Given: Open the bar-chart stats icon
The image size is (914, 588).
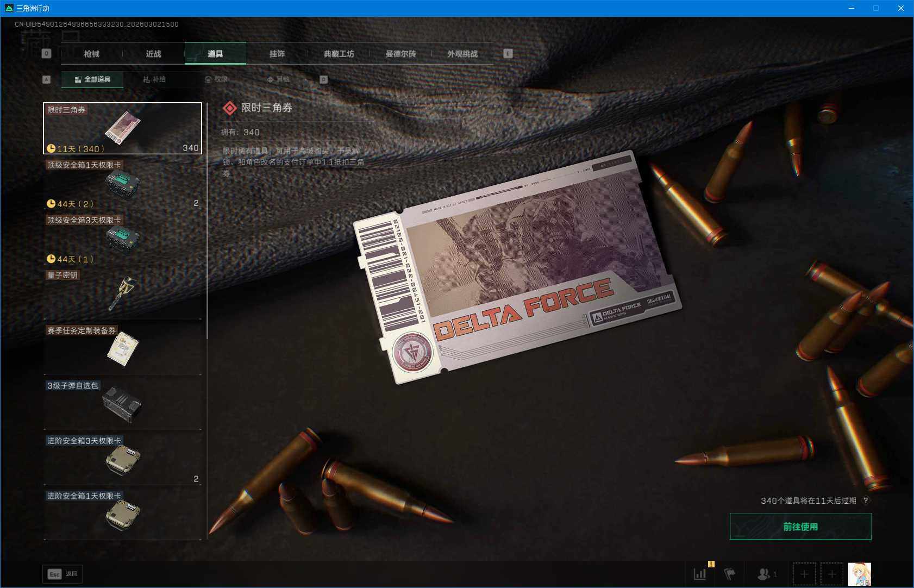Looking at the screenshot, I should [700, 574].
